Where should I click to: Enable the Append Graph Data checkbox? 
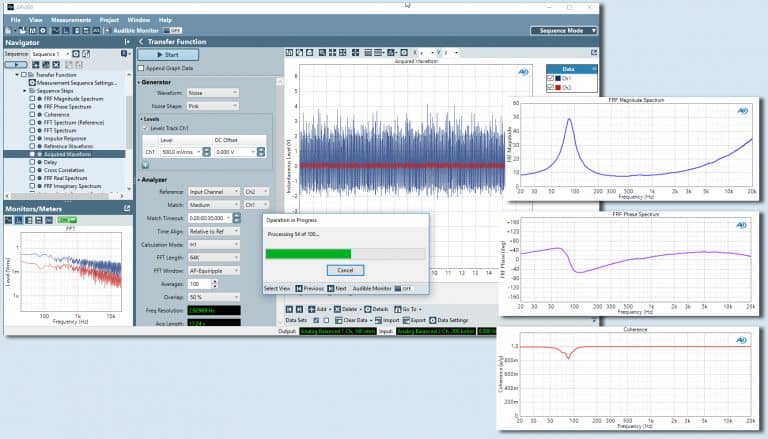[142, 68]
